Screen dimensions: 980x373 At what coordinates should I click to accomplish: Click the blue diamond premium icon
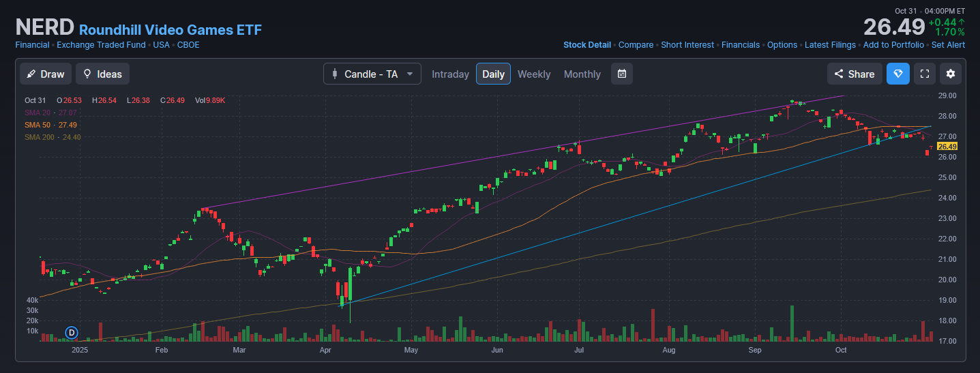(897, 74)
